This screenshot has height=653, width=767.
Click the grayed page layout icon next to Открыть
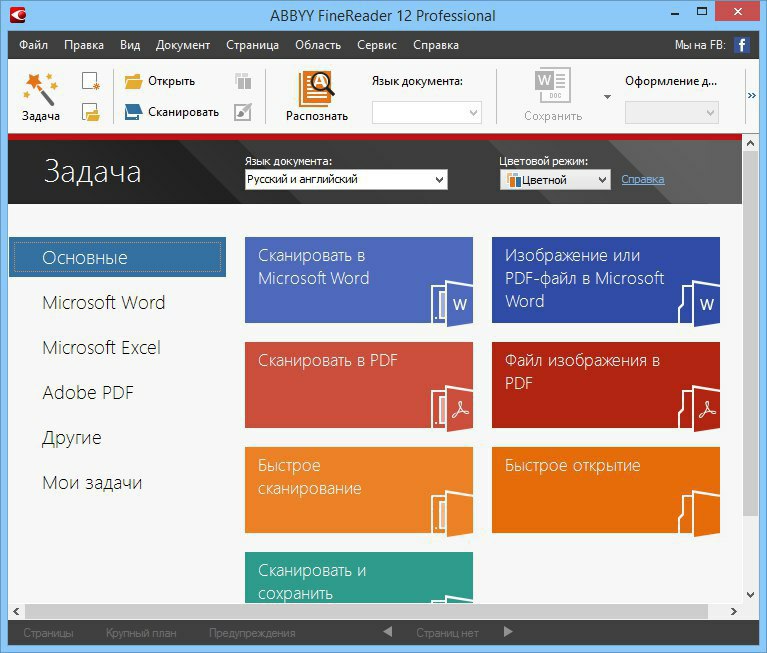(x=243, y=81)
